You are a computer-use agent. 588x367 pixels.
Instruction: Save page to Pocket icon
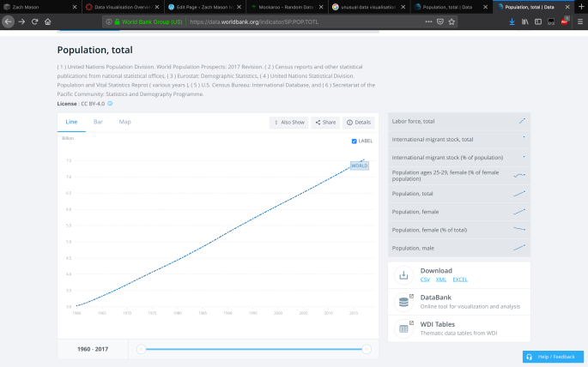tap(440, 21)
